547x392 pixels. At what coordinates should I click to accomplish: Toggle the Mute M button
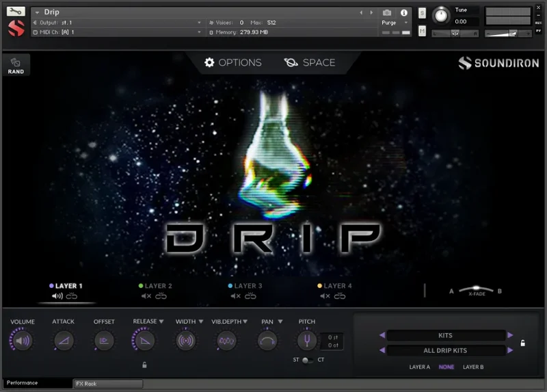[422, 31]
